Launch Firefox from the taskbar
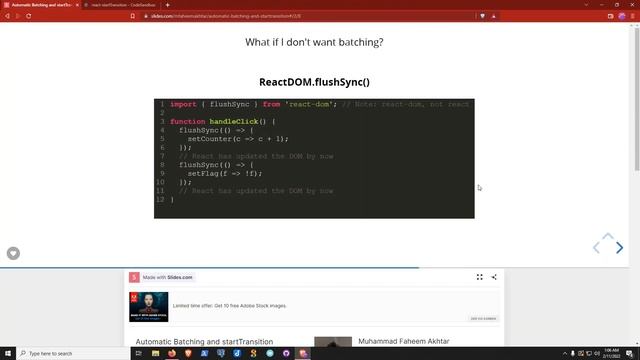Screen dimensions: 640x360 click(172, 353)
